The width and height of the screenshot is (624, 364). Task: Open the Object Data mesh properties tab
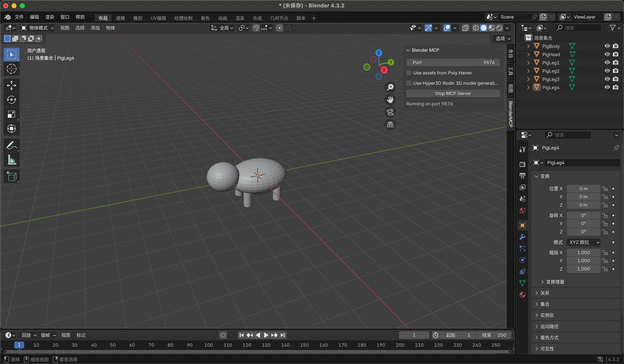coord(522,283)
